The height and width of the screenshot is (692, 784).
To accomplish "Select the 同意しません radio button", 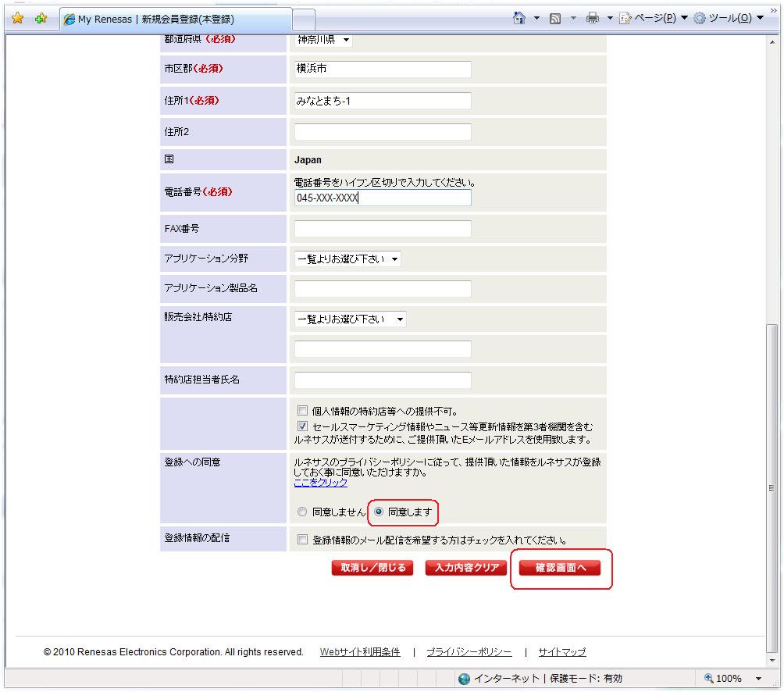I will (x=302, y=512).
